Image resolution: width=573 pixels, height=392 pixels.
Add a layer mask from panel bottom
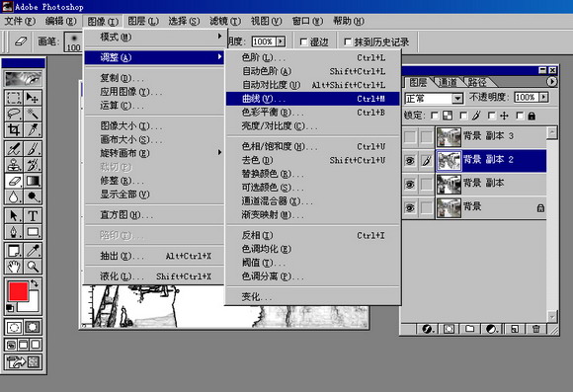coord(449,329)
